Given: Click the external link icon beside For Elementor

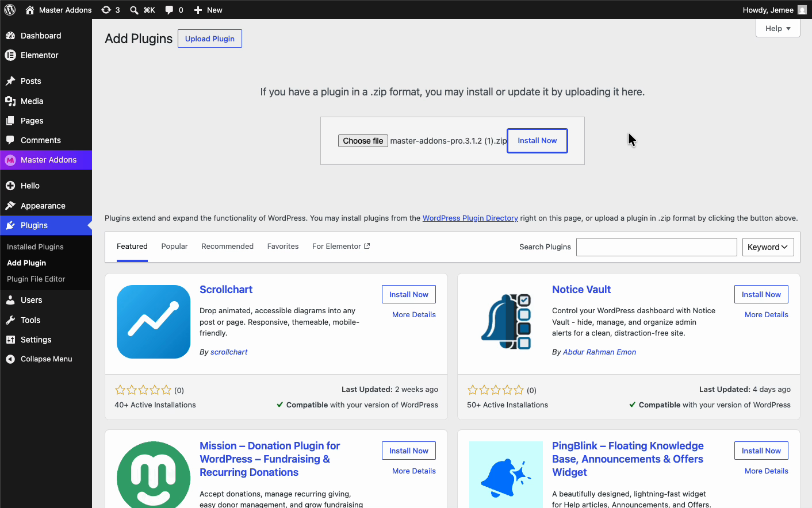Looking at the screenshot, I should point(367,246).
